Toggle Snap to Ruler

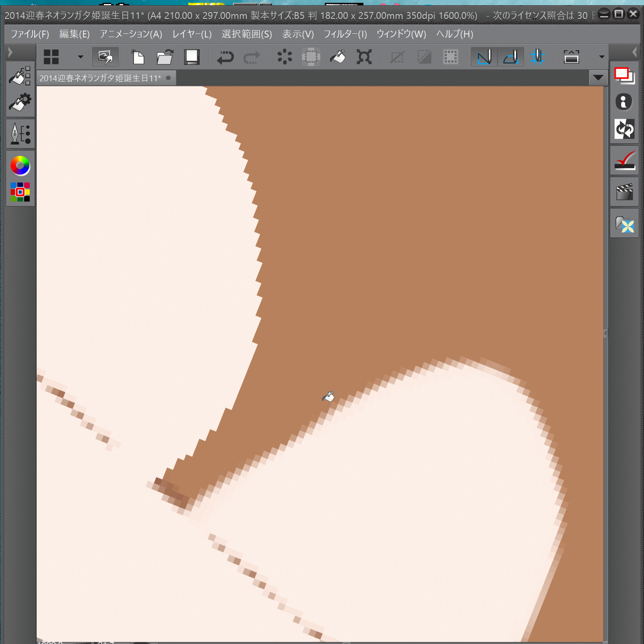coord(484,57)
